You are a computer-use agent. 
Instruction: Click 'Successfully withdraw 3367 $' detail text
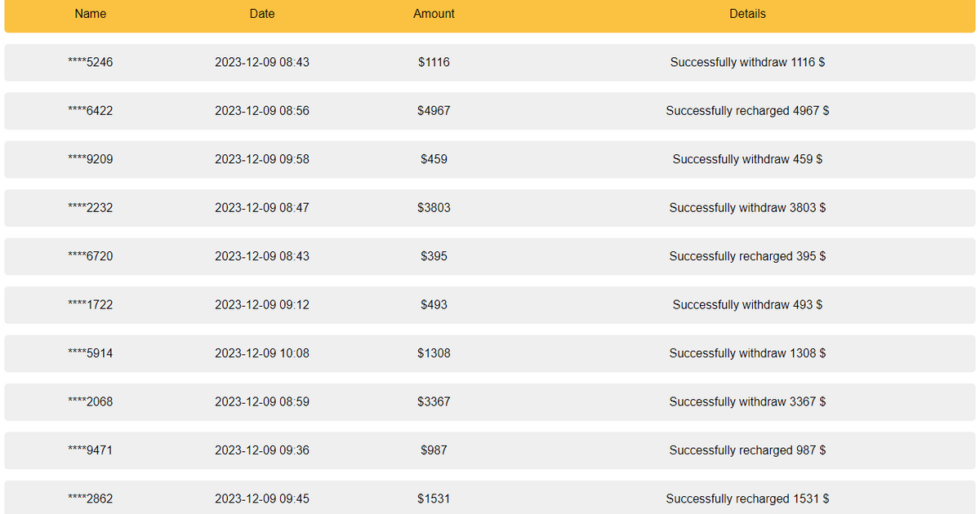(x=747, y=401)
